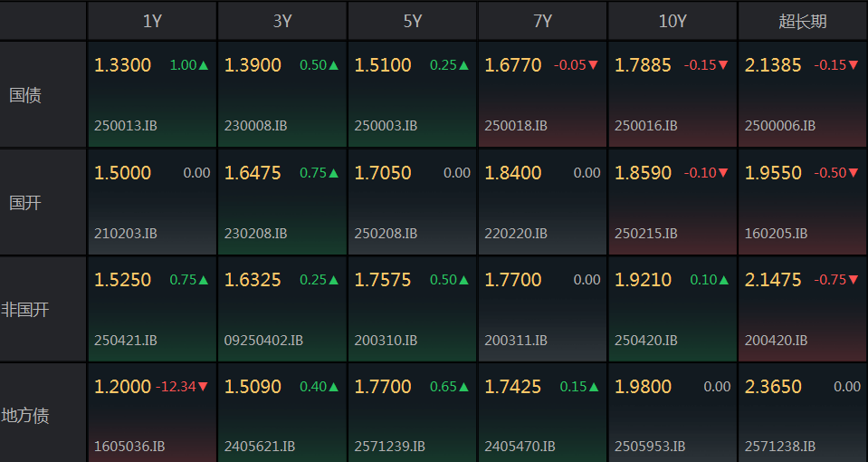Select the 非国开 row label

(x=25, y=310)
